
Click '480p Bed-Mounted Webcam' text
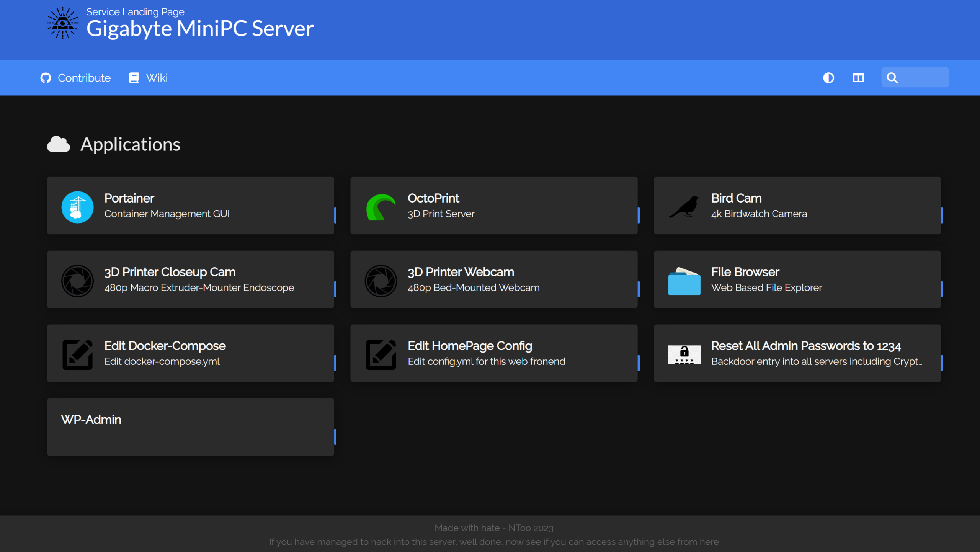coord(474,288)
